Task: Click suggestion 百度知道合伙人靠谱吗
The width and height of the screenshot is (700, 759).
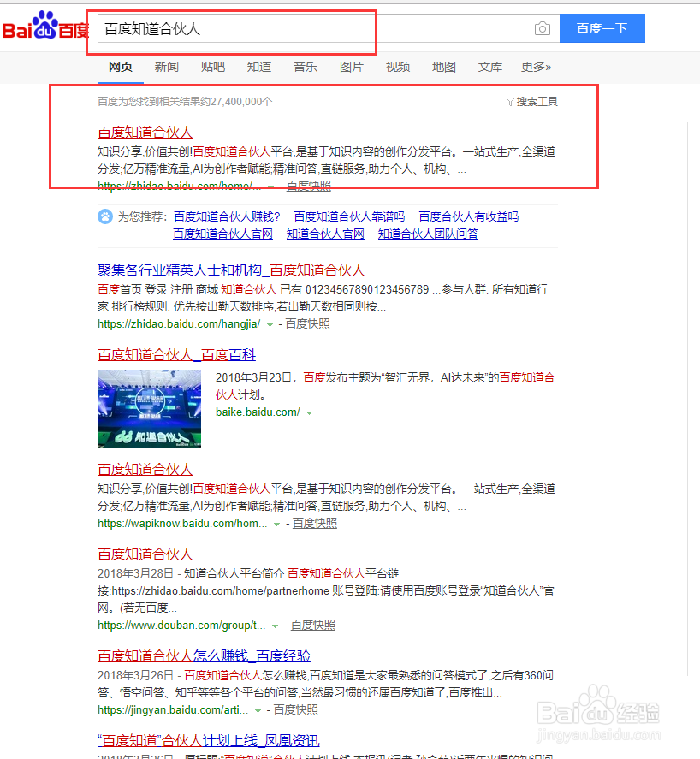Action: coord(349,216)
